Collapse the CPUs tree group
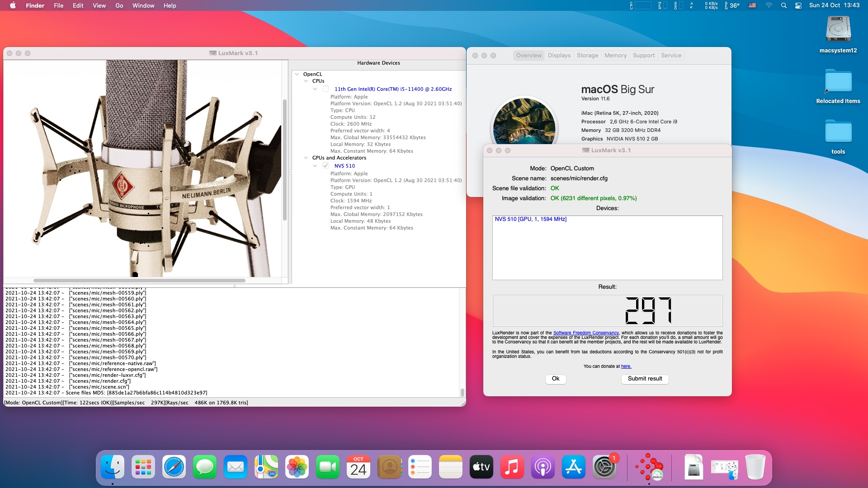Image resolution: width=868 pixels, height=488 pixels. click(306, 81)
